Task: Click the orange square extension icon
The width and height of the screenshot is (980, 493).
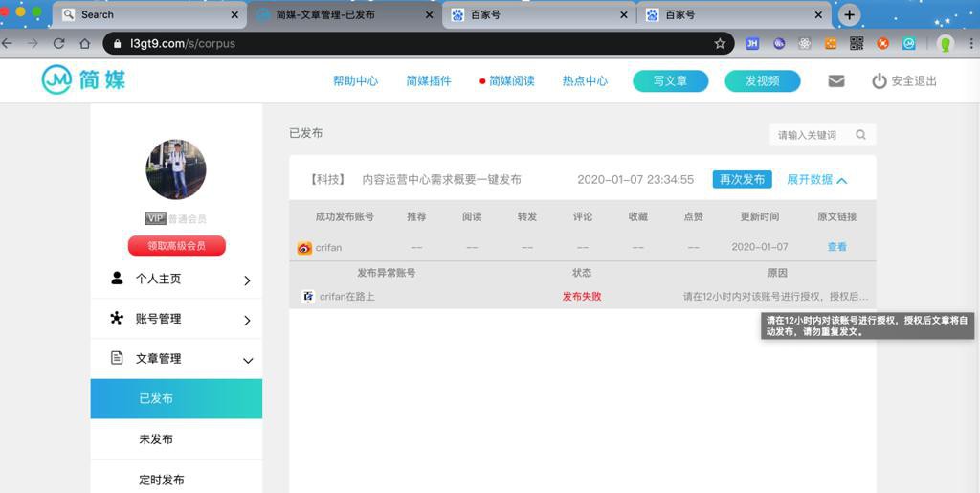Action: 831,43
